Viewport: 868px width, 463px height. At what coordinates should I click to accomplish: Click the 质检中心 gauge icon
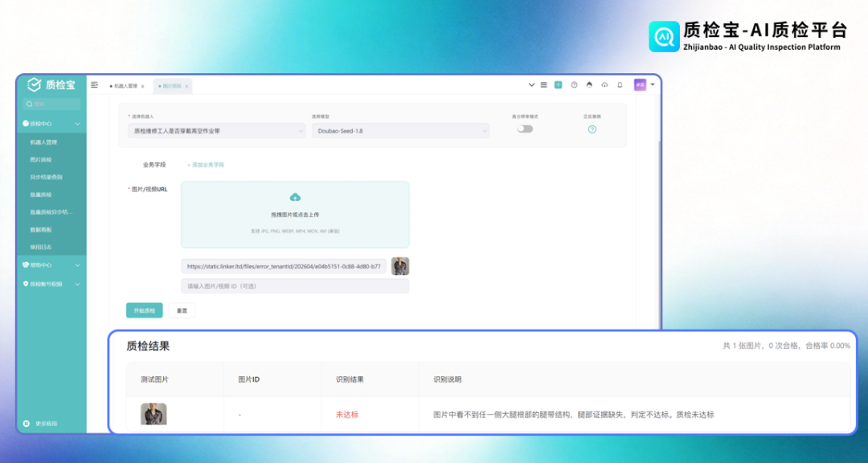[x=26, y=124]
